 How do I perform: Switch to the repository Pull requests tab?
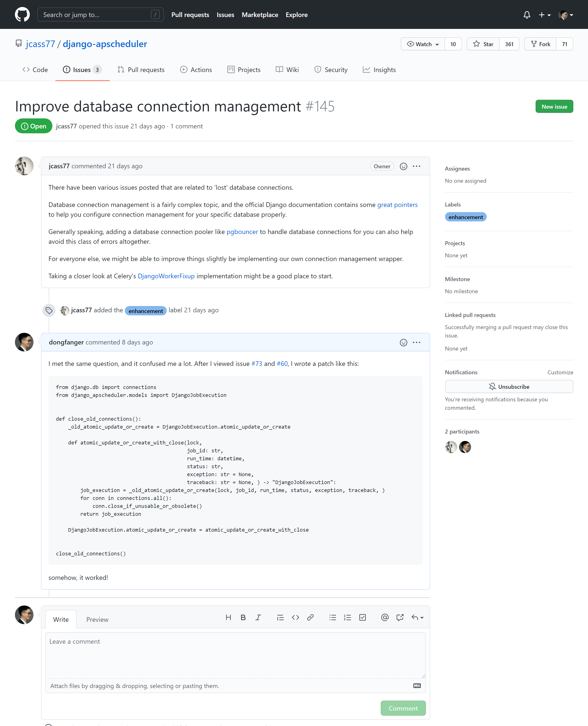click(141, 69)
